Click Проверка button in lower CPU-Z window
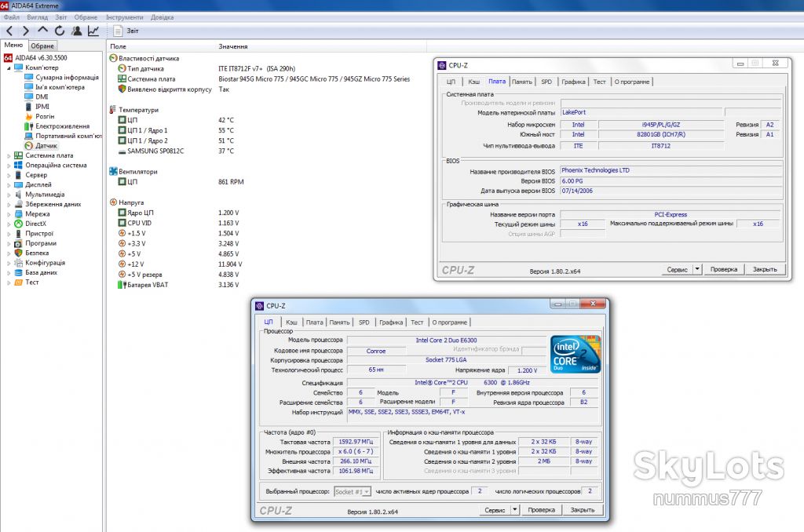804x532 pixels. click(x=541, y=510)
